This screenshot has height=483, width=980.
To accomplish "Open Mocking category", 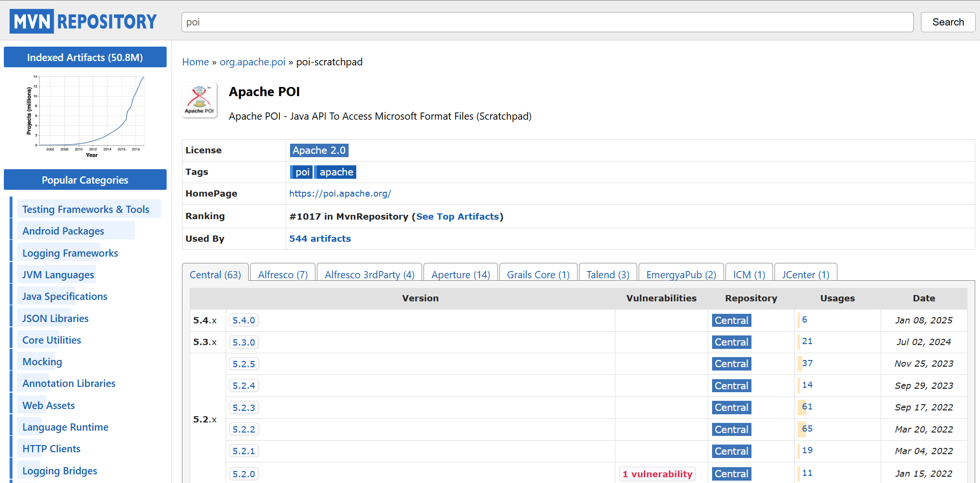I will (42, 362).
